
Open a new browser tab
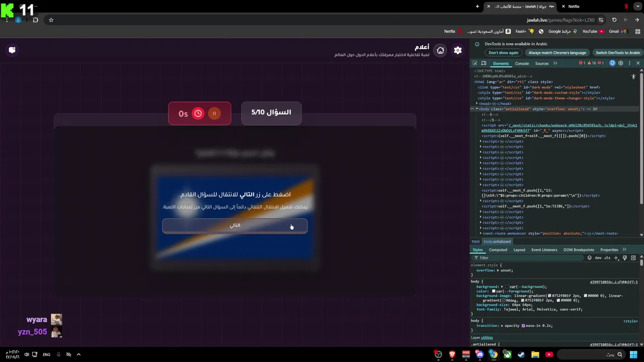(x=477, y=7)
